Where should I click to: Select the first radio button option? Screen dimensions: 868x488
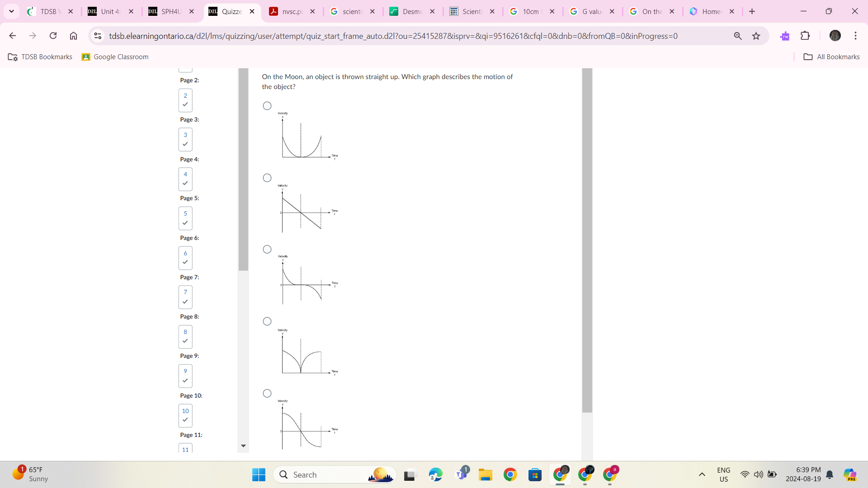(x=266, y=105)
